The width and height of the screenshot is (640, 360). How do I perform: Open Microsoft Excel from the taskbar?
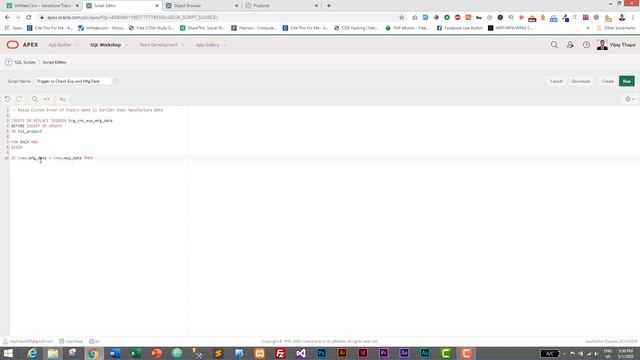(x=136, y=353)
